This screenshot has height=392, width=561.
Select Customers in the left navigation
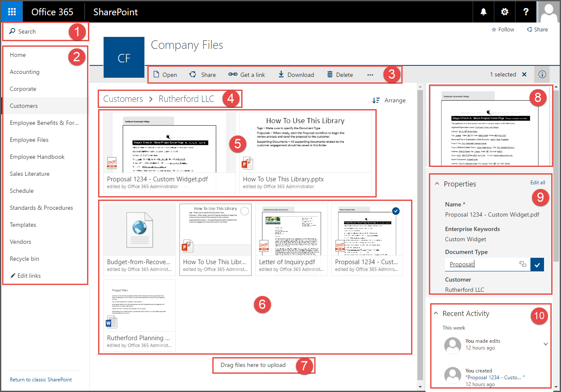click(24, 106)
